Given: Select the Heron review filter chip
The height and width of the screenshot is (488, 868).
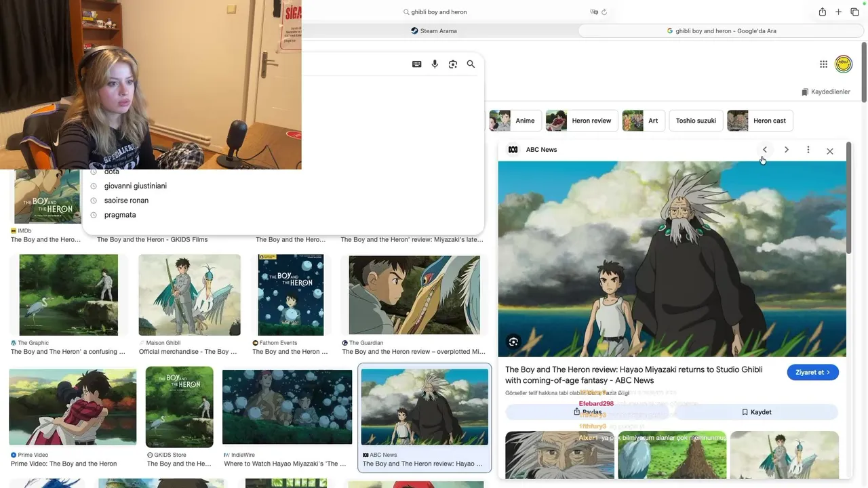Looking at the screenshot, I should coord(582,121).
